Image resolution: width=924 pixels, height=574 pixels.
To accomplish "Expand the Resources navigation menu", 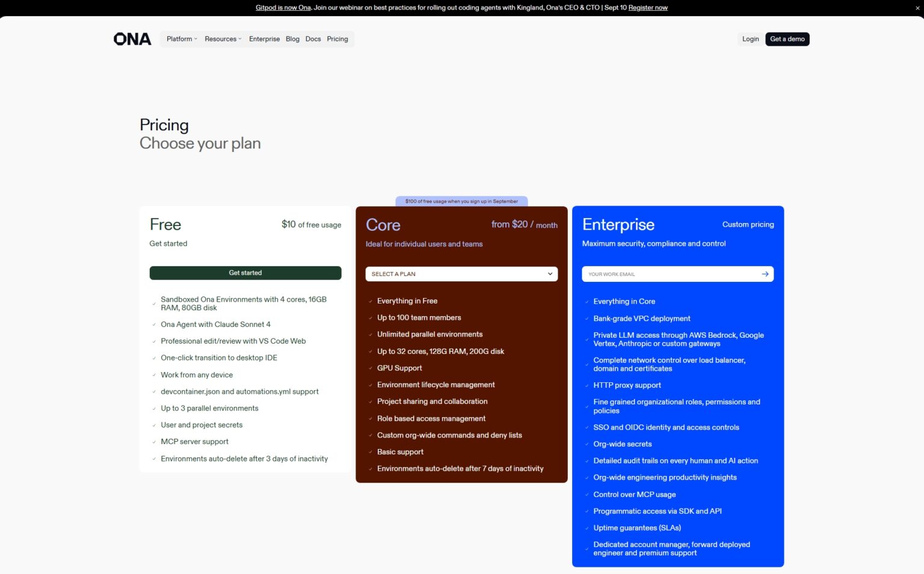I will pyautogui.click(x=222, y=38).
